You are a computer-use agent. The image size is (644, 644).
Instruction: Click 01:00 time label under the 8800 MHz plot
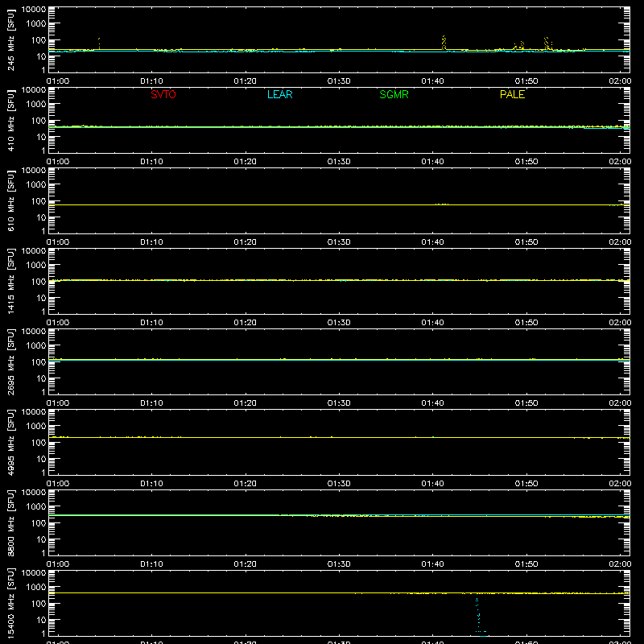[x=58, y=564]
